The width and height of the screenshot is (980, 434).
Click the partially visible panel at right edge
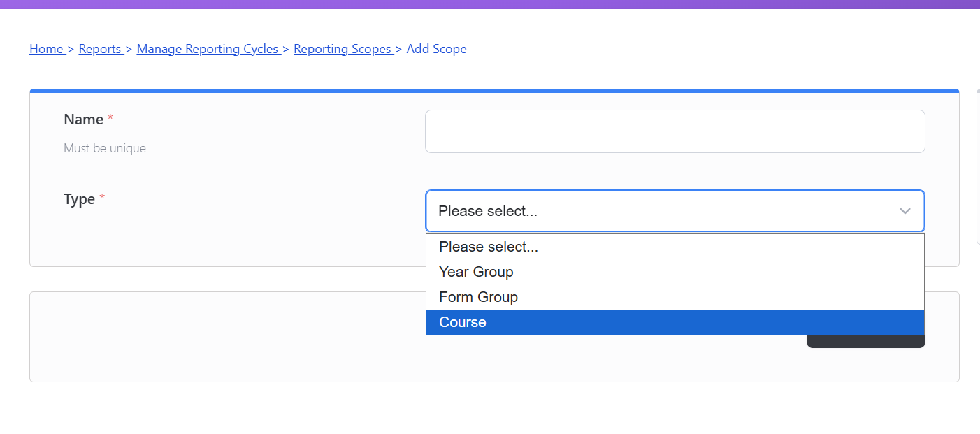pos(977,168)
